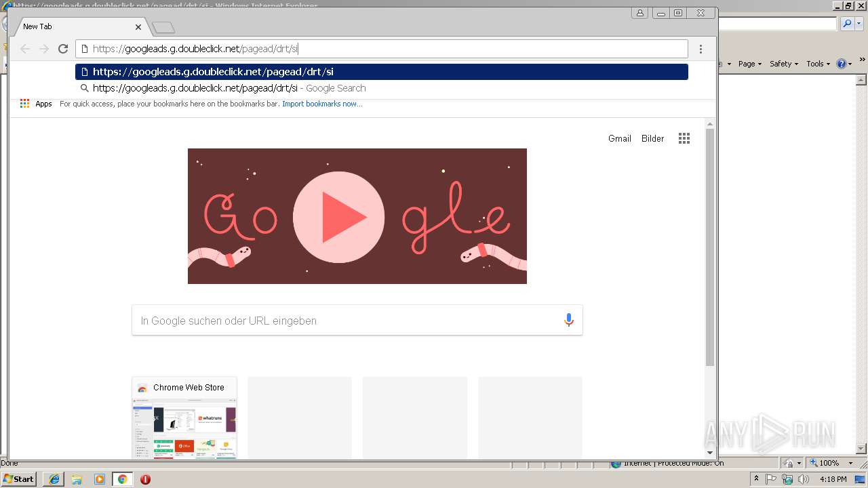The height and width of the screenshot is (488, 868).
Task: Click the Internet Explorer Help icon
Action: (842, 64)
